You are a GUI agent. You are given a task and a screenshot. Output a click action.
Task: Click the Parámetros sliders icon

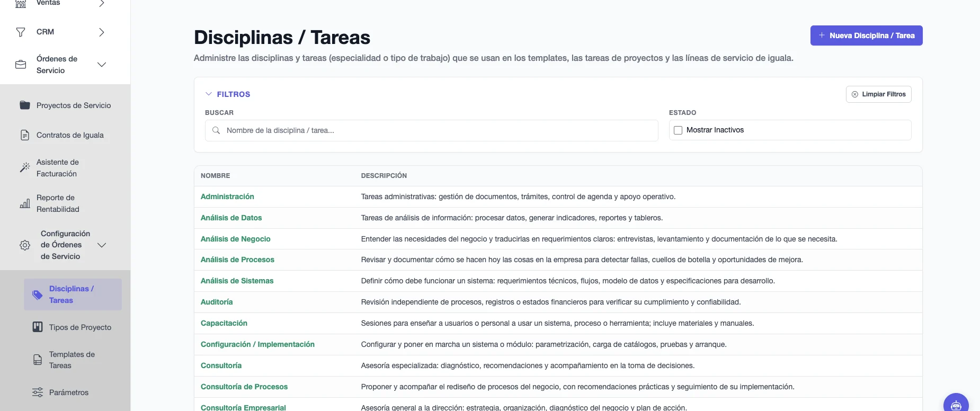pyautogui.click(x=38, y=392)
